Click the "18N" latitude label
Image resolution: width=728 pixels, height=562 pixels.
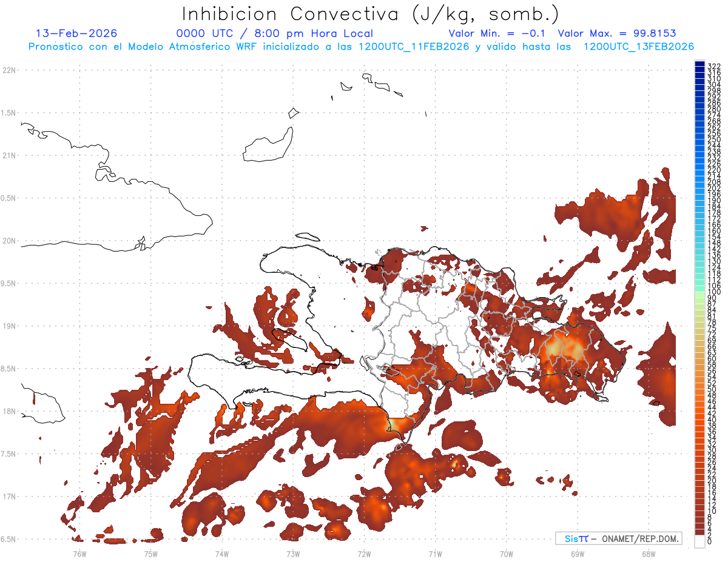(9, 411)
